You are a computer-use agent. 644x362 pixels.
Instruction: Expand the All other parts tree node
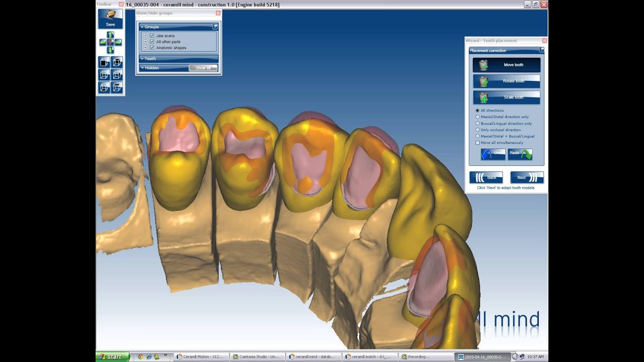(145, 42)
